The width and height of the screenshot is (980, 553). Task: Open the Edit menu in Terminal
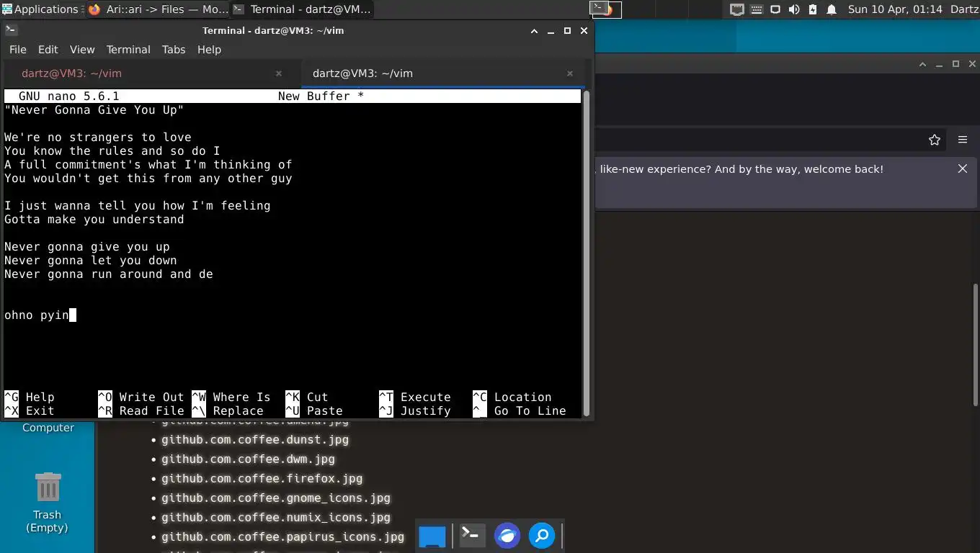[48, 50]
